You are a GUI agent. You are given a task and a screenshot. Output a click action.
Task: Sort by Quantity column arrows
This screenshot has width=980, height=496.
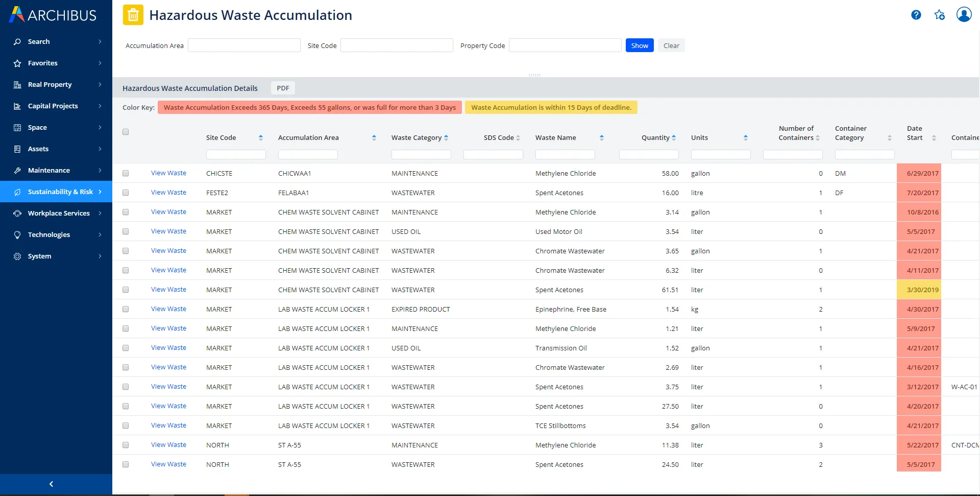point(674,138)
